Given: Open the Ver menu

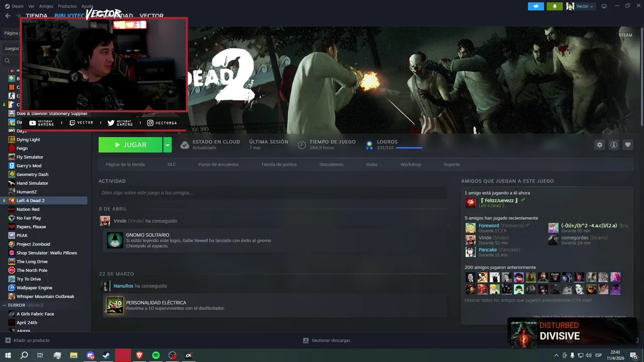Looking at the screenshot, I should click(x=32, y=6).
